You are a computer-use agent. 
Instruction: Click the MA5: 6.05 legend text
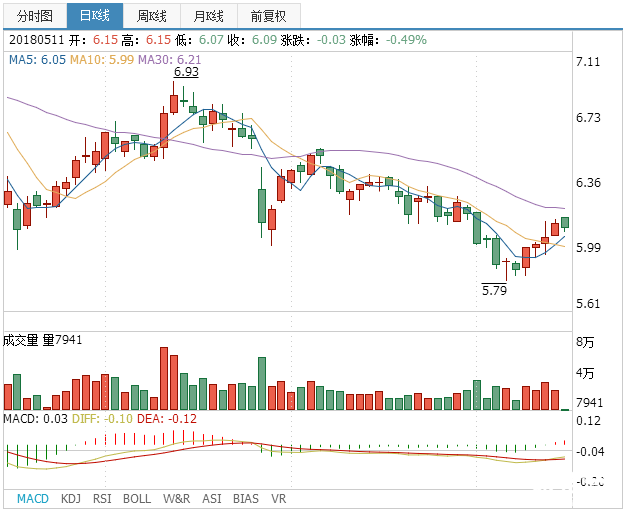click(x=37, y=60)
